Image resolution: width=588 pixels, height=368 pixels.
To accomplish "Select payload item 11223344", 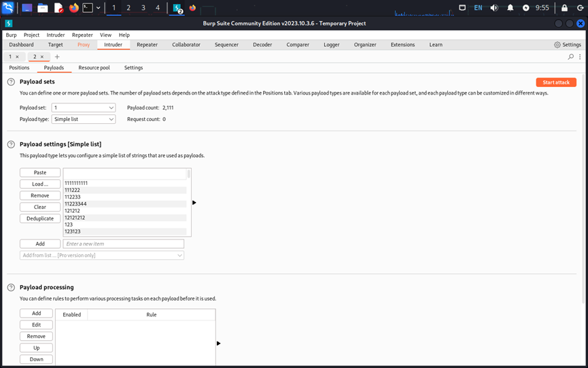I will tap(125, 203).
